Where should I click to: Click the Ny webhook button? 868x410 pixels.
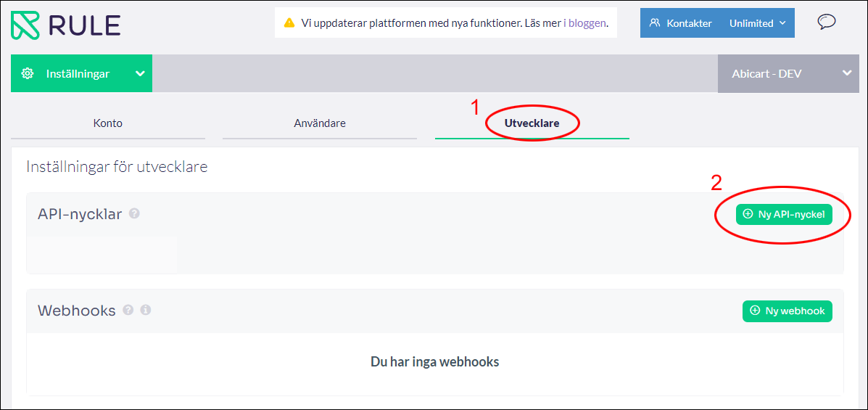coord(788,311)
